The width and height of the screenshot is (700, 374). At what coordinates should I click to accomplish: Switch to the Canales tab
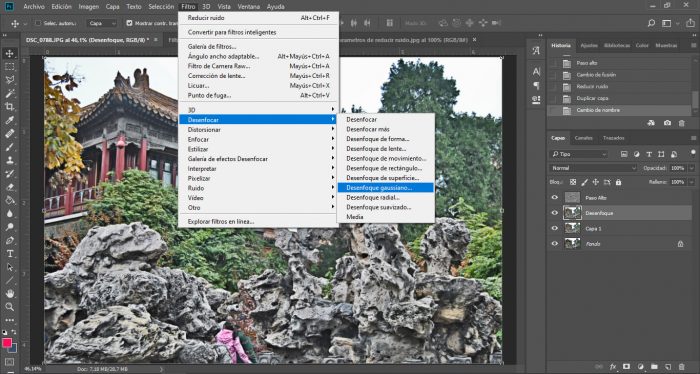tap(583, 138)
